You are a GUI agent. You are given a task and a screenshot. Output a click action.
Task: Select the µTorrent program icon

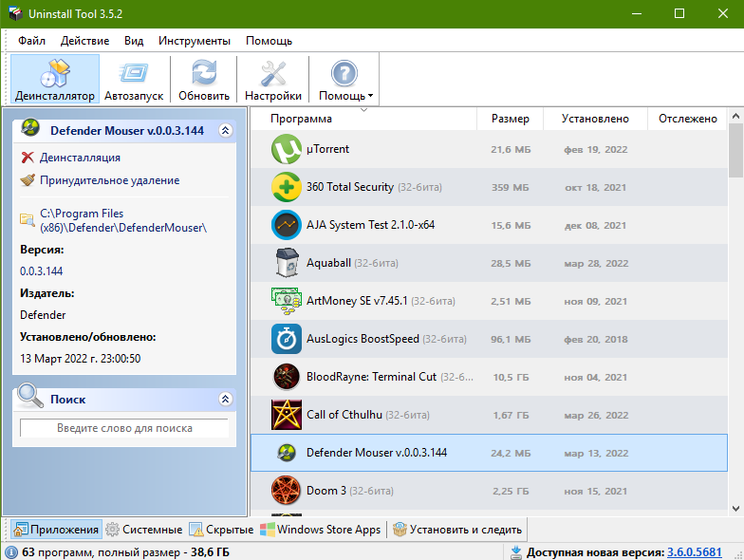point(287,149)
